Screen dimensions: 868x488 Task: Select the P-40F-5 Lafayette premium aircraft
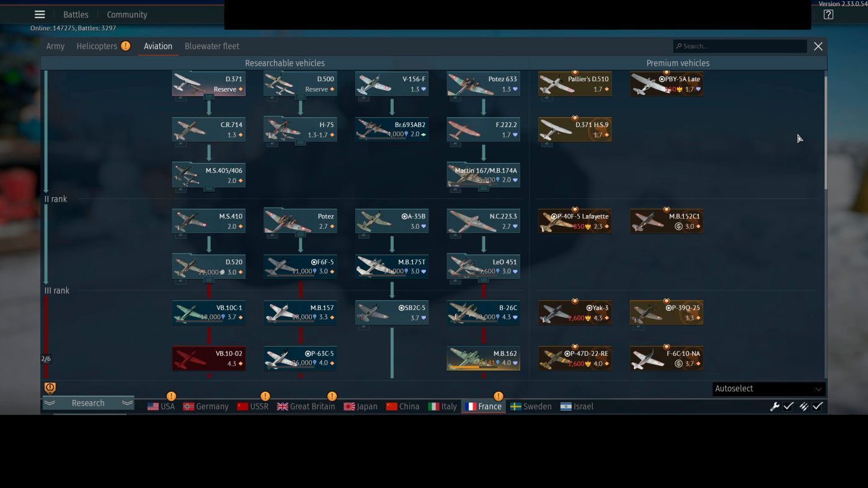pyautogui.click(x=575, y=221)
